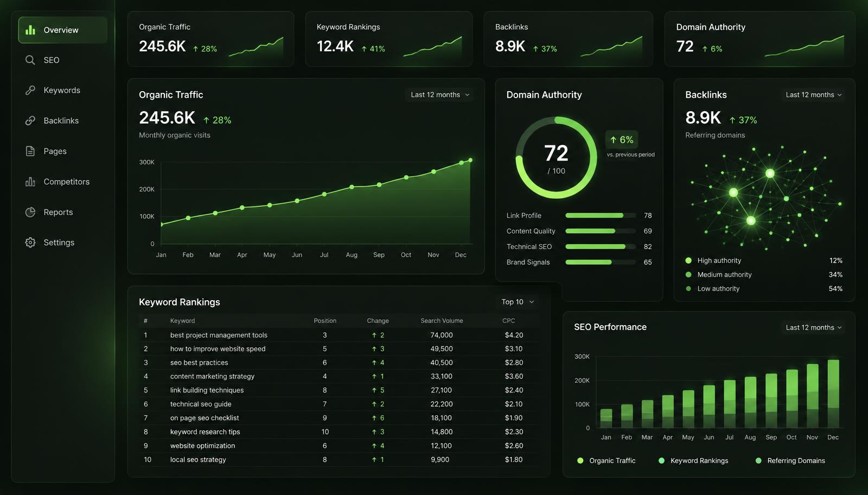Click the Keywords key icon

point(30,90)
